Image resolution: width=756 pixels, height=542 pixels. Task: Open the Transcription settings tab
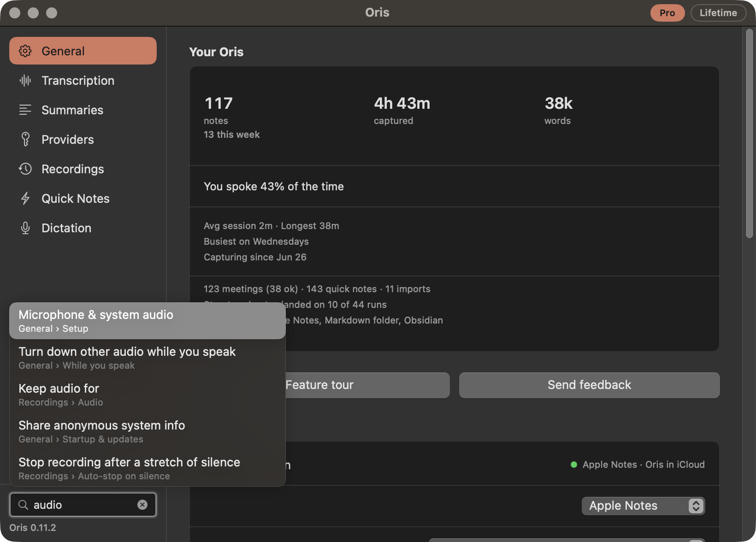pos(83,81)
